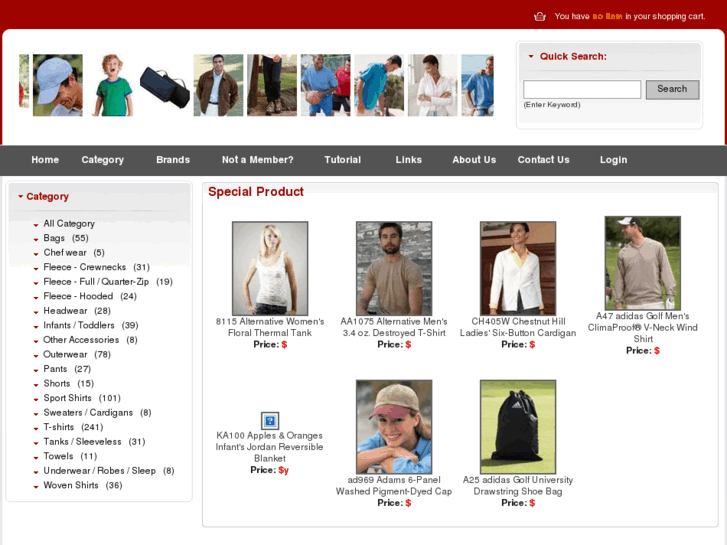Click the white shirt woman banner photo
This screenshot has width=727, height=545.
[x=433, y=85]
